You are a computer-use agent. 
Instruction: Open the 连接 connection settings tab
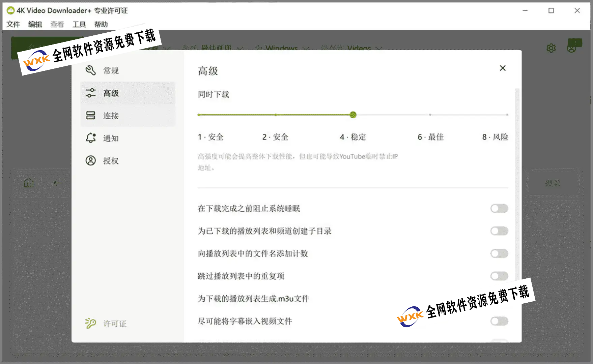pos(128,116)
